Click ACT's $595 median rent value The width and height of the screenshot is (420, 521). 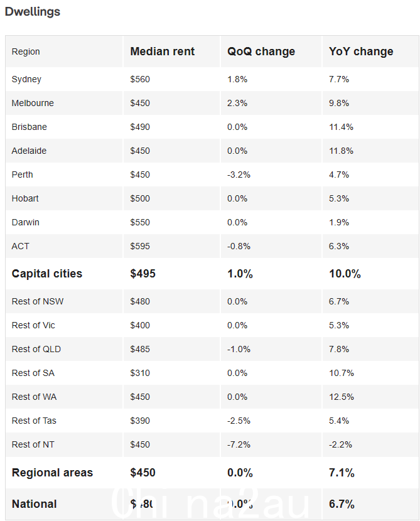[140, 246]
